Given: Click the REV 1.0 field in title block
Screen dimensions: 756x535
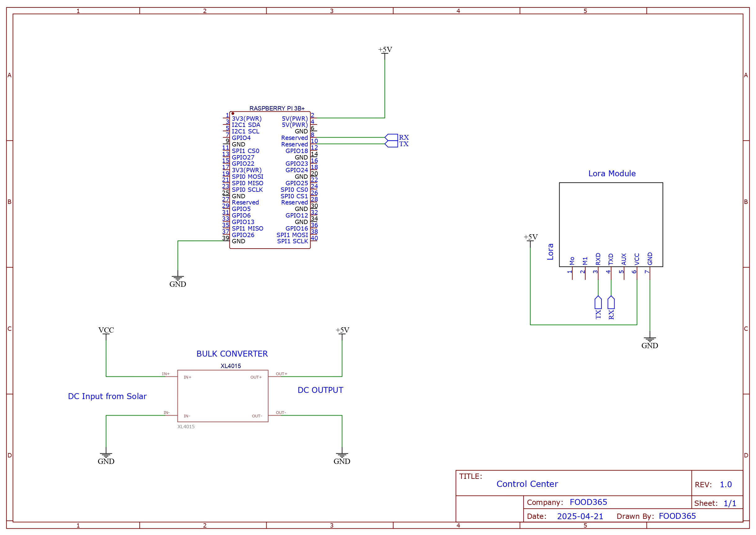Looking at the screenshot, I should point(725,485).
